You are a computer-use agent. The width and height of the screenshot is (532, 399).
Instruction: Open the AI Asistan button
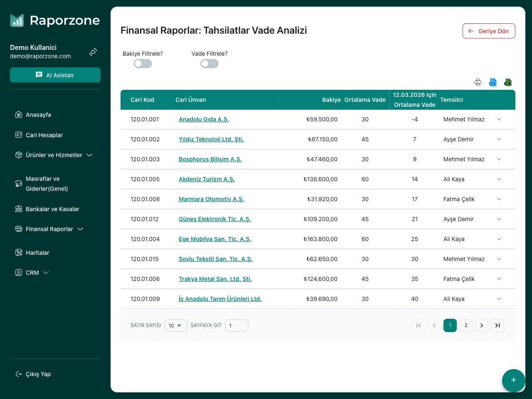(x=55, y=75)
